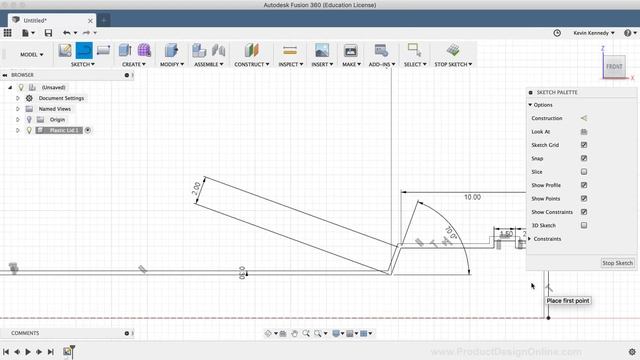Click the New Component icon in Assemble
Viewport: 640px width, 360px height.
(x=199, y=50)
